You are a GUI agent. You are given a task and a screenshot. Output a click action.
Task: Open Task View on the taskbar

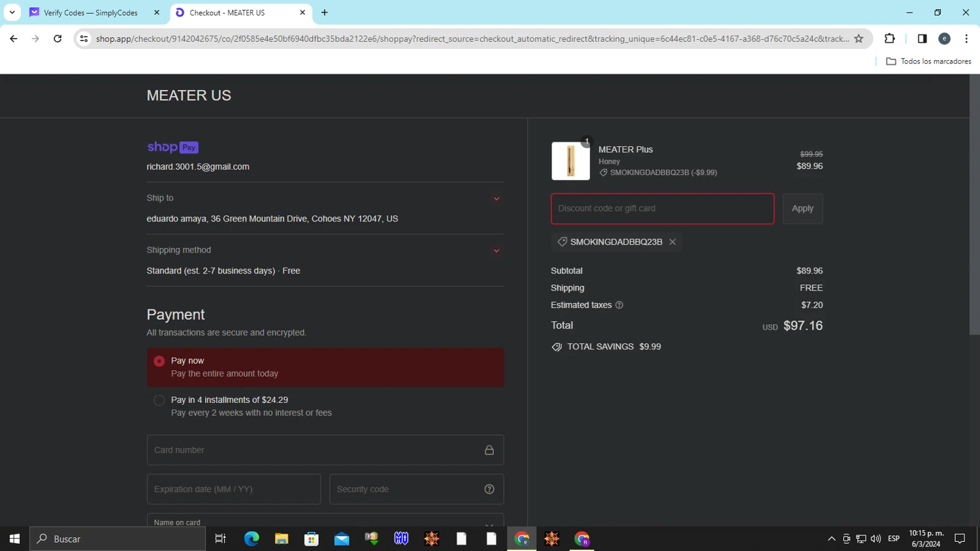[220, 539]
